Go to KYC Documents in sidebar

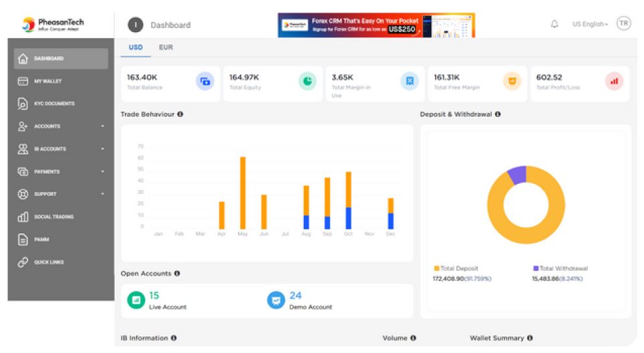point(54,104)
